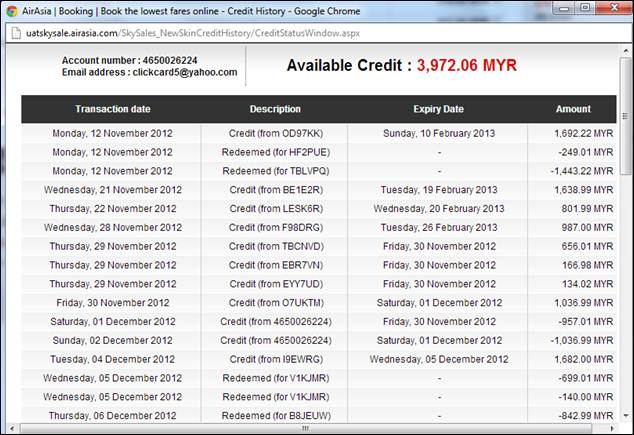Viewport: 634px width, 435px height.
Task: Click transaction date Friday, 30 November 2012
Action: pos(113,303)
